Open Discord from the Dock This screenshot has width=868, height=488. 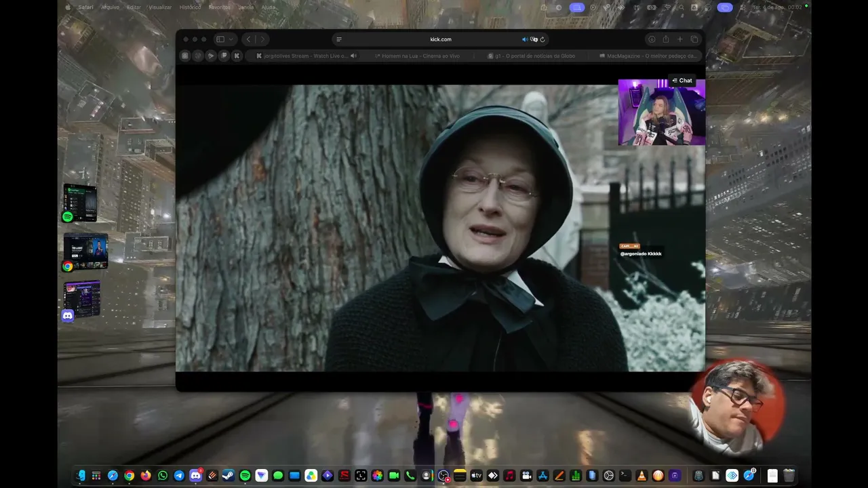click(195, 476)
